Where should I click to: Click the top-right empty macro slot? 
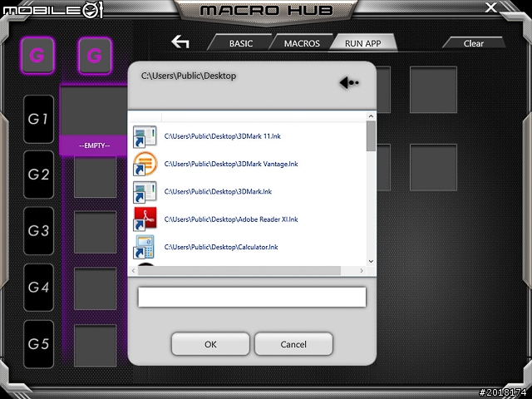(433, 90)
